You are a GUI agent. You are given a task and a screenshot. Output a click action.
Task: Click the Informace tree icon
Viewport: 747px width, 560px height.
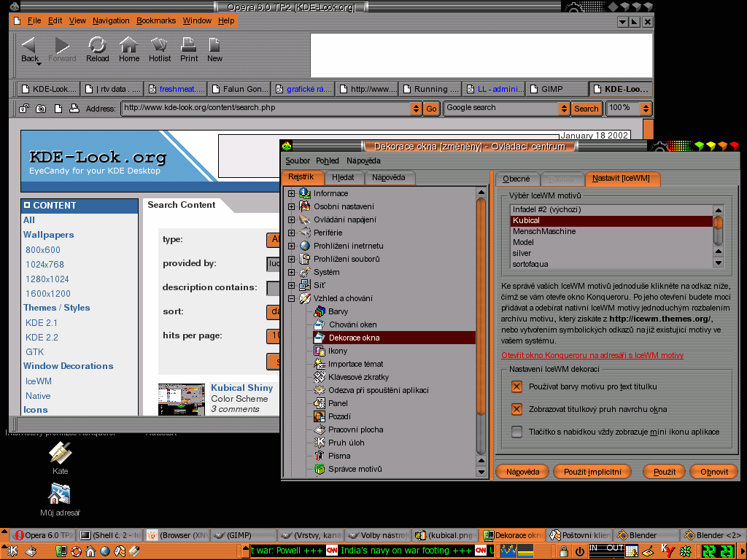point(305,193)
